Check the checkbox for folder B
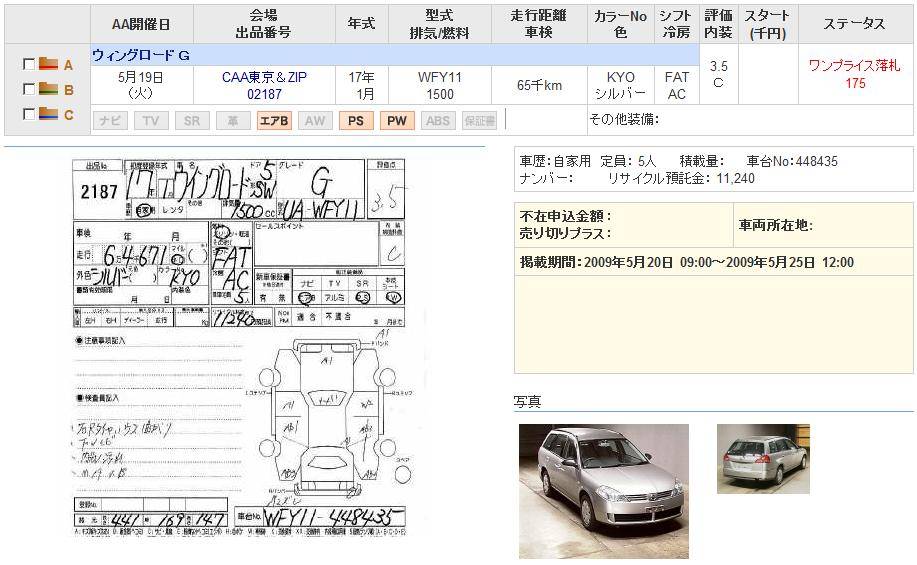Image resolution: width=917 pixels, height=565 pixels. pos(28,89)
